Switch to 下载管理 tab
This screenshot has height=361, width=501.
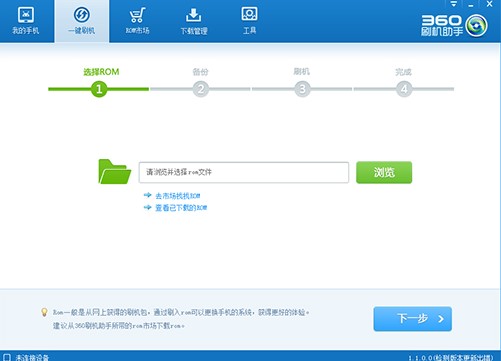(x=194, y=21)
